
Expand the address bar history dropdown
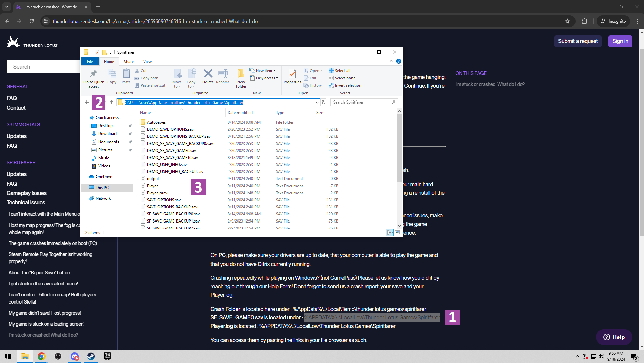[x=317, y=102]
